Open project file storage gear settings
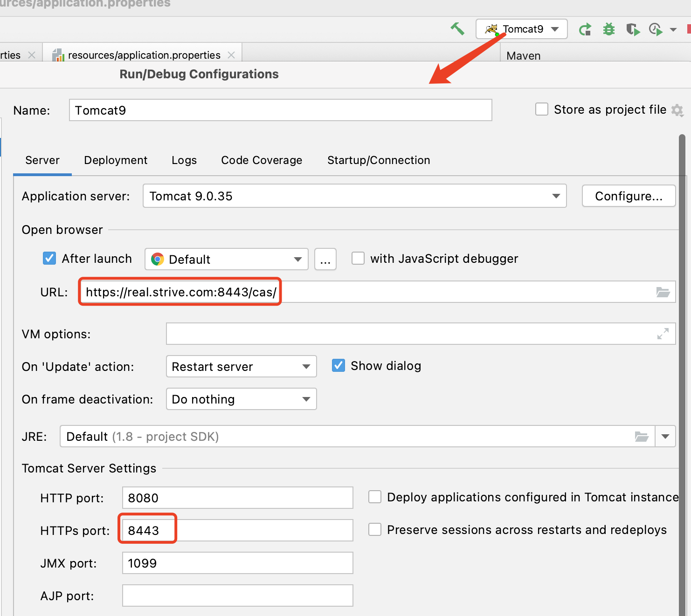 [677, 110]
